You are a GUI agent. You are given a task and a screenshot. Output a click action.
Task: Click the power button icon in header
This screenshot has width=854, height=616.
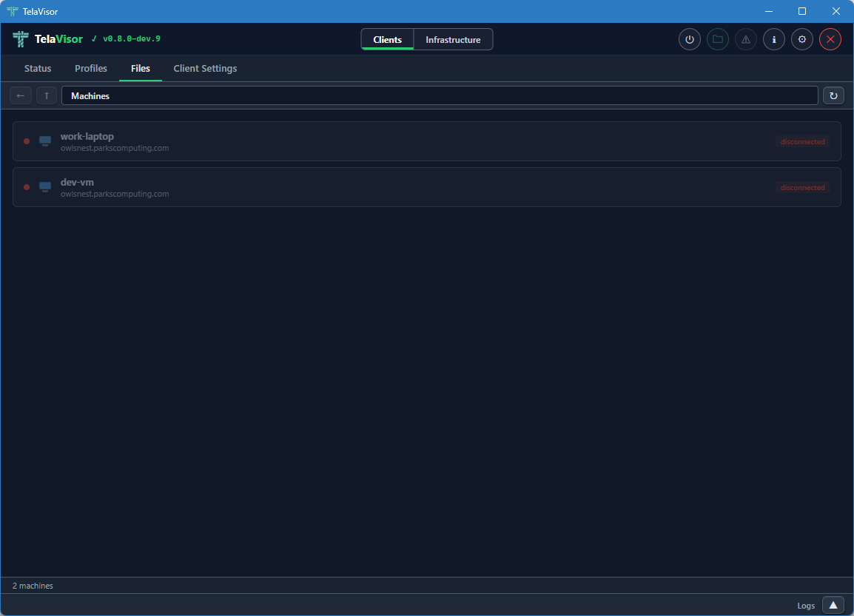(x=690, y=40)
